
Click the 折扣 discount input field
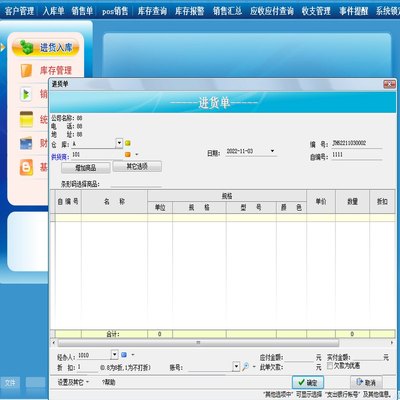87,367
